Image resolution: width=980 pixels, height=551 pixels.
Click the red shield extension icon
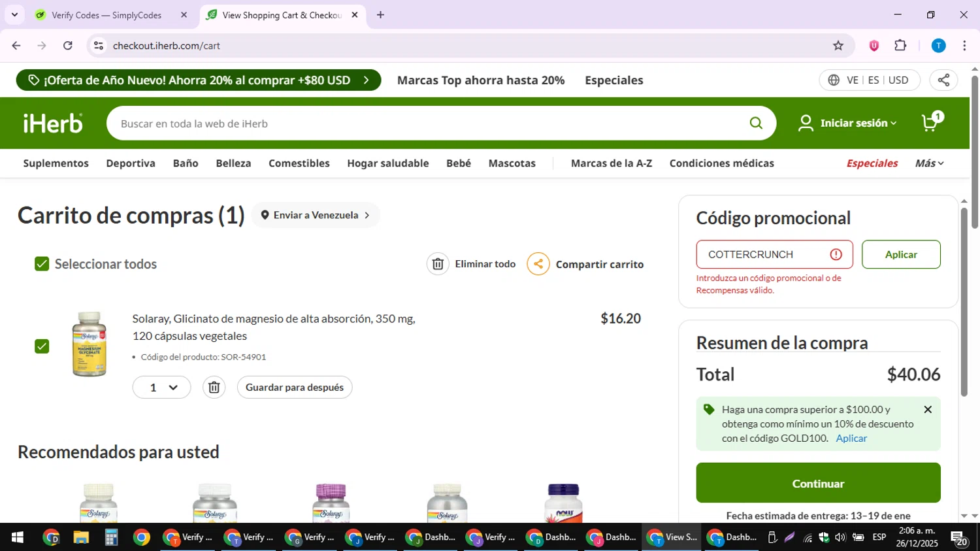coord(874,45)
